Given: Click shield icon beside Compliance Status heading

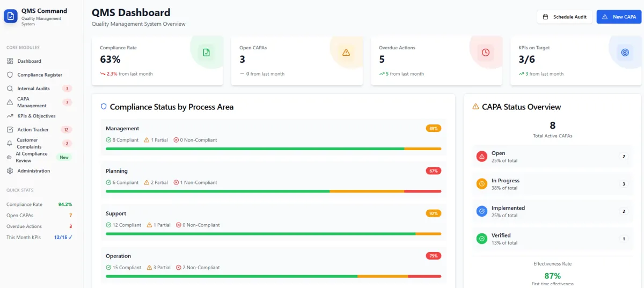Looking at the screenshot, I should 104,107.
